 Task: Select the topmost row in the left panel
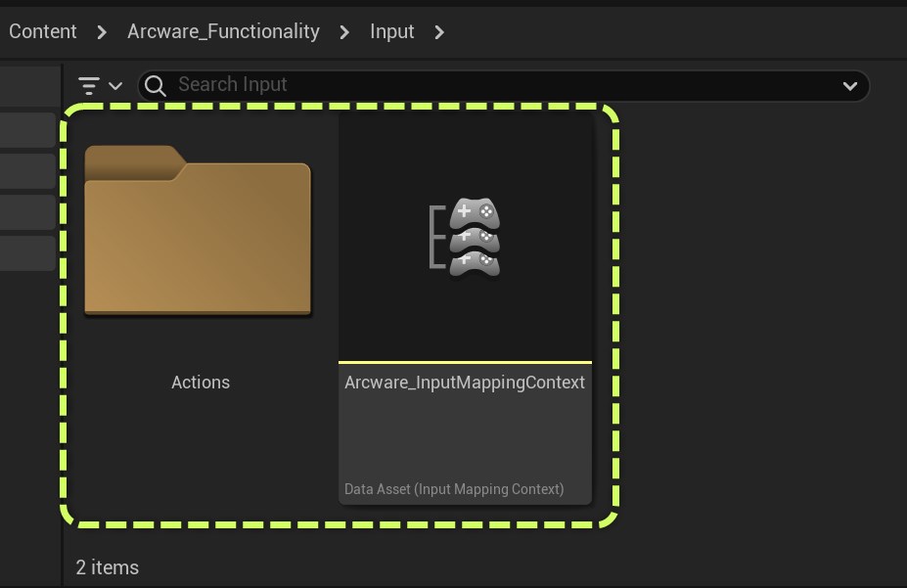pos(27,88)
